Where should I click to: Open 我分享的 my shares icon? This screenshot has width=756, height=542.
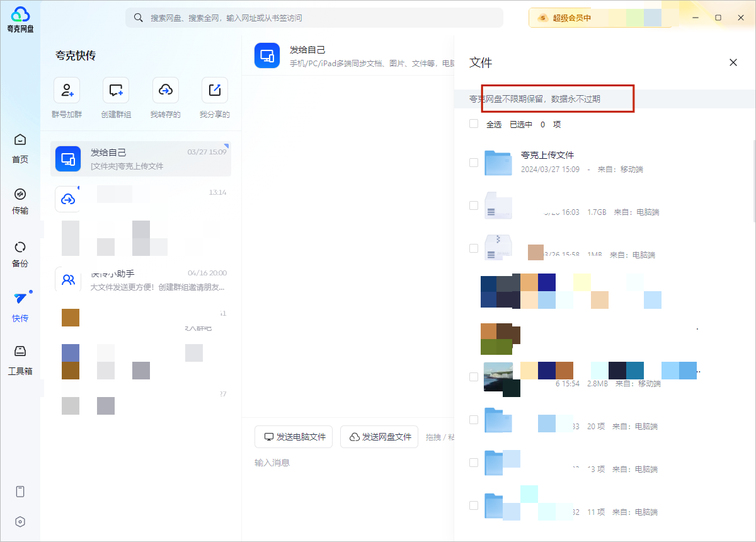click(x=215, y=90)
